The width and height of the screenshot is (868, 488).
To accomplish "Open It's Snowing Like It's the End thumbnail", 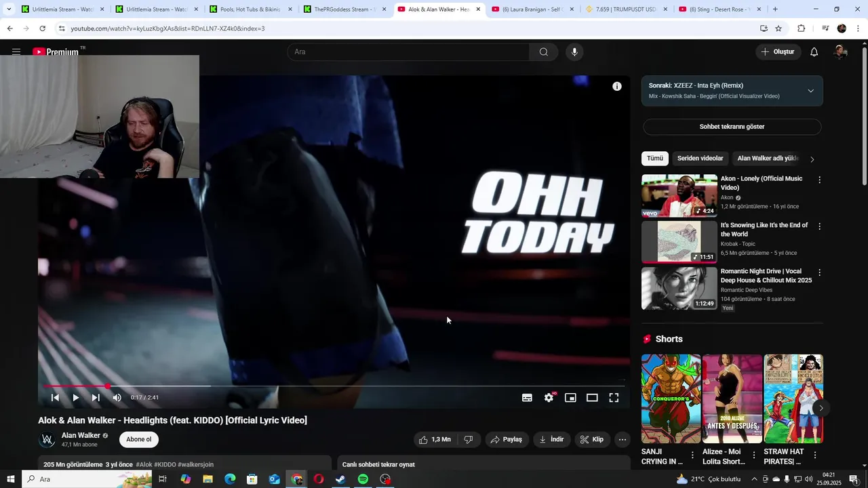I will coord(679,242).
